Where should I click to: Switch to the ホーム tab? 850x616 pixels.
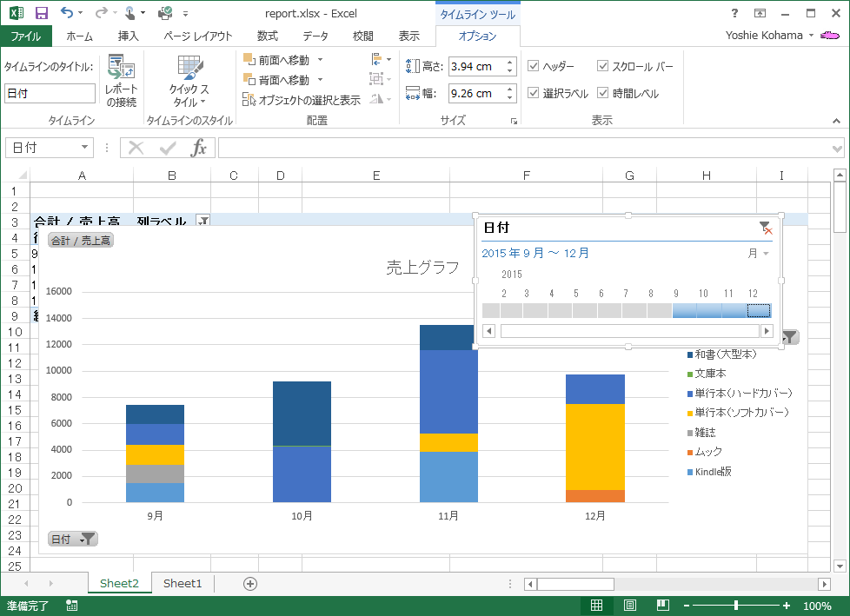coord(80,36)
